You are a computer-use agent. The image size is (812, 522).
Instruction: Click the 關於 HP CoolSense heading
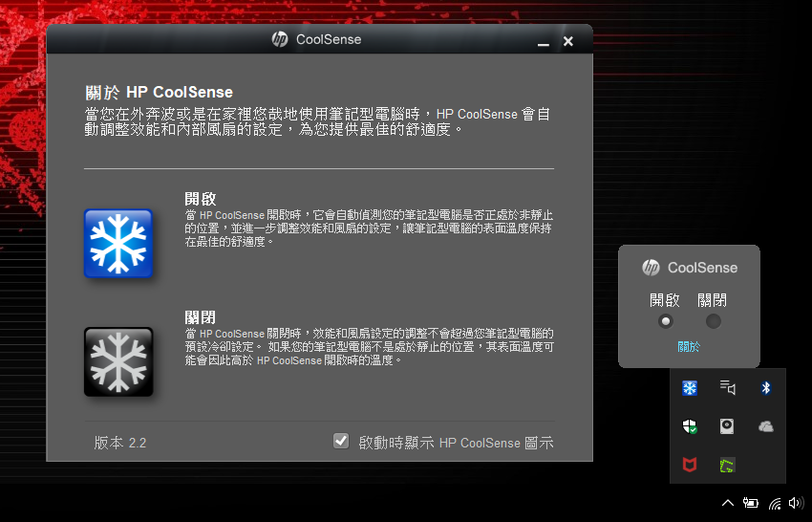(x=159, y=93)
